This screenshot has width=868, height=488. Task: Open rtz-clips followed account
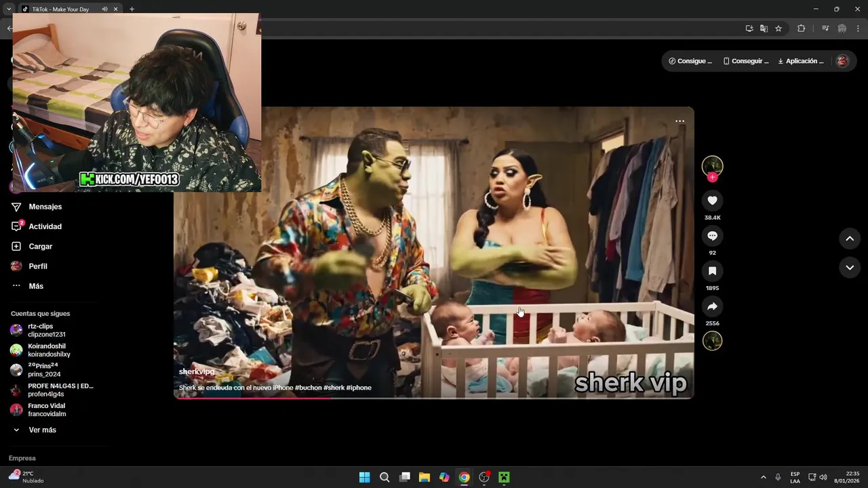click(x=46, y=330)
